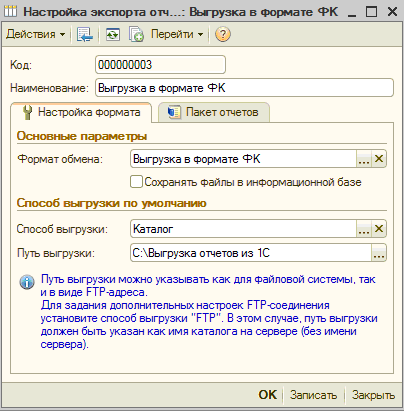
Task: Switch to the Пакет отчетов tab
Action: 214,112
